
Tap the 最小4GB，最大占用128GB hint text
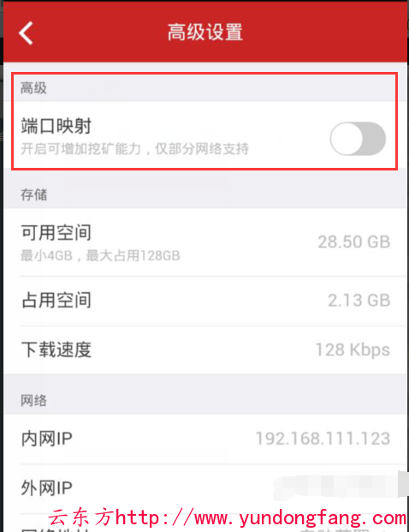click(x=100, y=255)
